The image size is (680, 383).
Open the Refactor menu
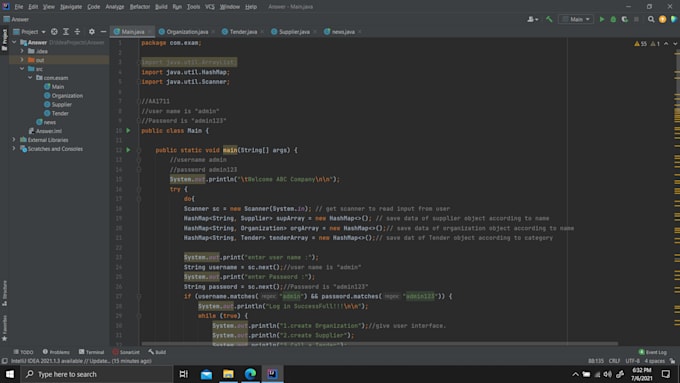pyautogui.click(x=140, y=7)
